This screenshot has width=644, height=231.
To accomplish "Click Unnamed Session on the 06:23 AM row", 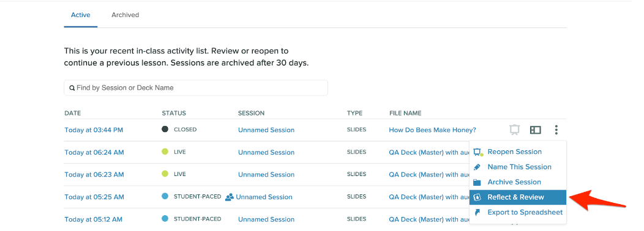I will (x=266, y=174).
